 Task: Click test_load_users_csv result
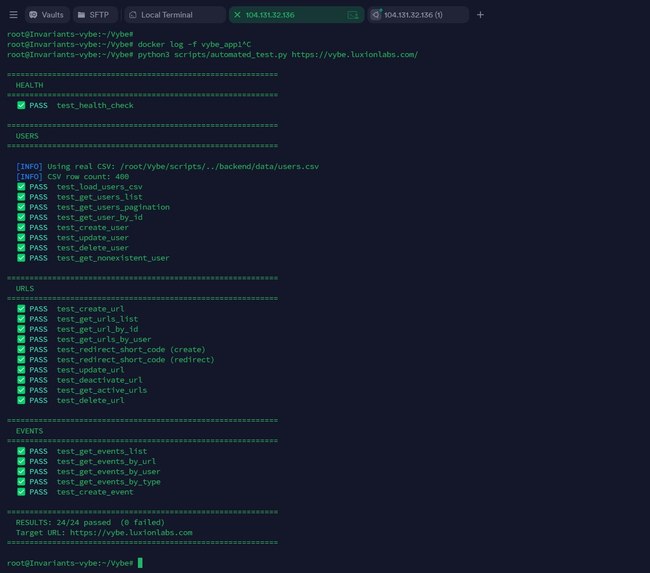80,187
